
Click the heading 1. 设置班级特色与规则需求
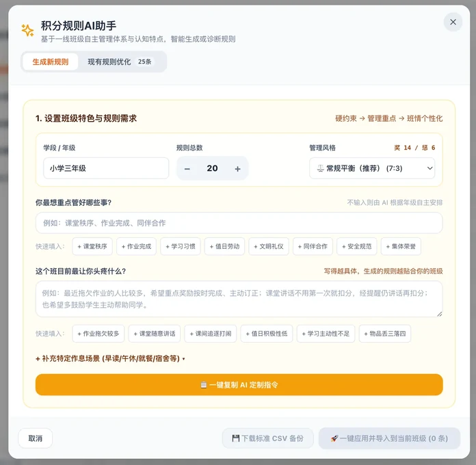click(x=86, y=118)
